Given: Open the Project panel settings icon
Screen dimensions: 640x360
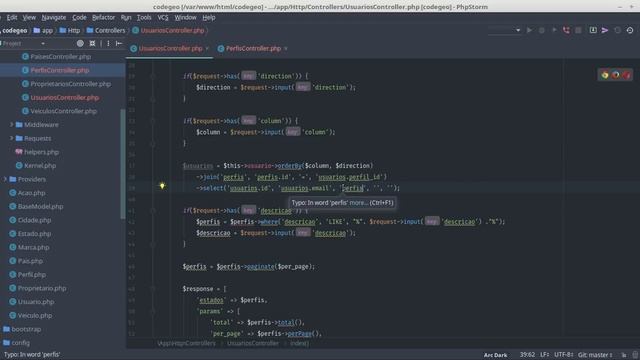Looking at the screenshot, I should click(x=108, y=43).
